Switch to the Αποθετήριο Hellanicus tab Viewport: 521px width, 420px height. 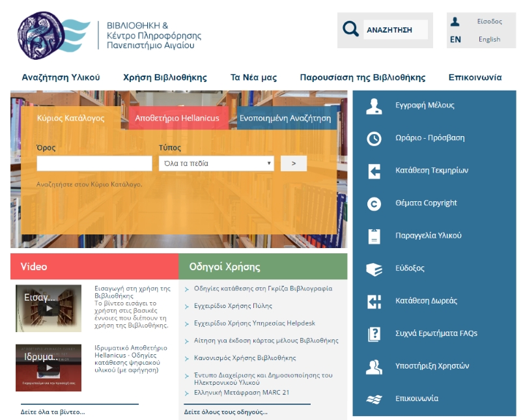click(178, 119)
